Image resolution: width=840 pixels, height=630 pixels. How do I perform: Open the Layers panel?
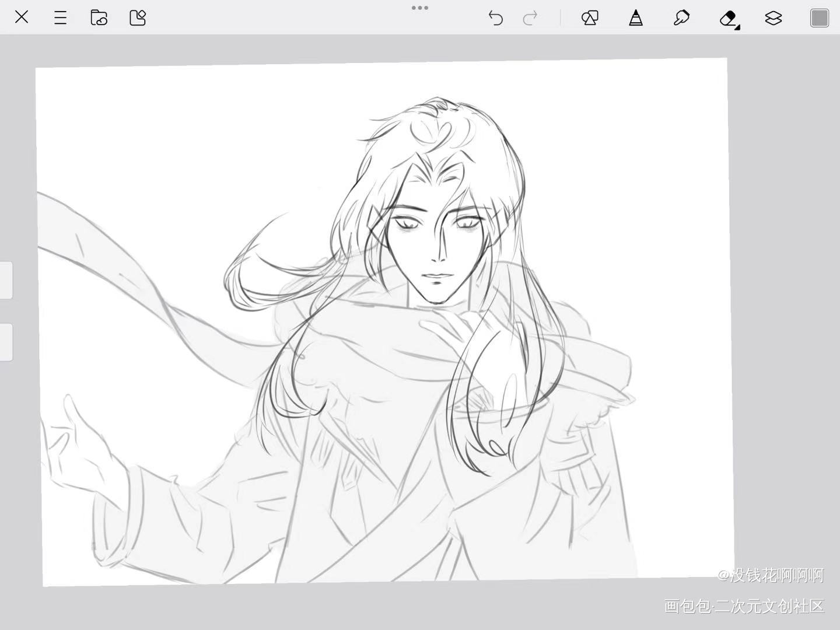click(773, 18)
